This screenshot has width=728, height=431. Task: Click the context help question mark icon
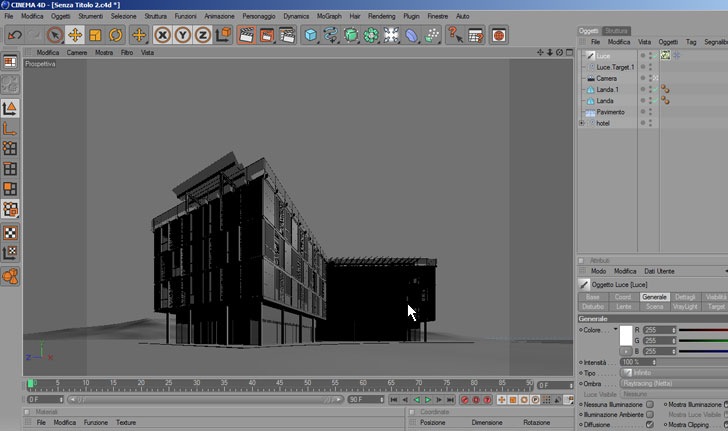pos(455,35)
